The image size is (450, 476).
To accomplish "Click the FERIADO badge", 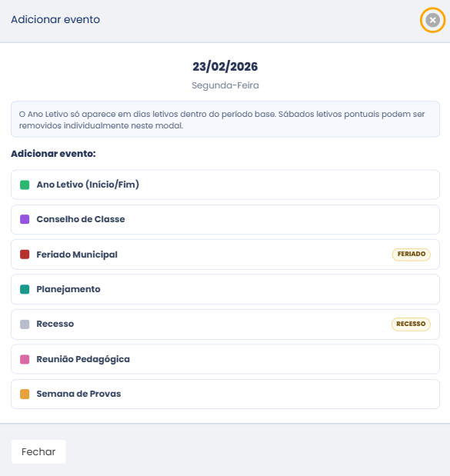I will 412,255.
